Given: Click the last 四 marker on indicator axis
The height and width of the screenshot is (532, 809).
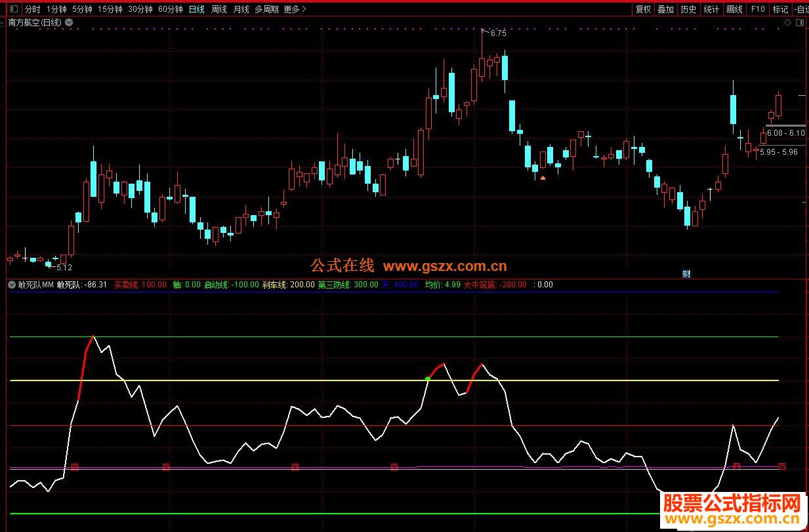Looking at the screenshot, I should (x=781, y=466).
